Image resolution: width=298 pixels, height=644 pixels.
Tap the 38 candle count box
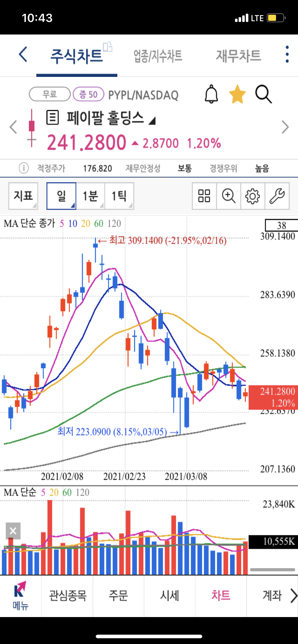click(281, 225)
